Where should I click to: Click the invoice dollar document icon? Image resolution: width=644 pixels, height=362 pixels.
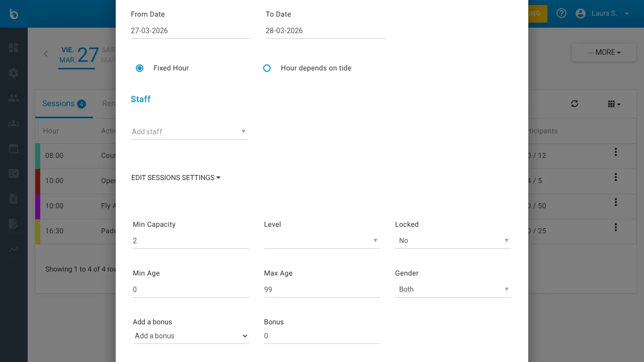[x=14, y=199]
